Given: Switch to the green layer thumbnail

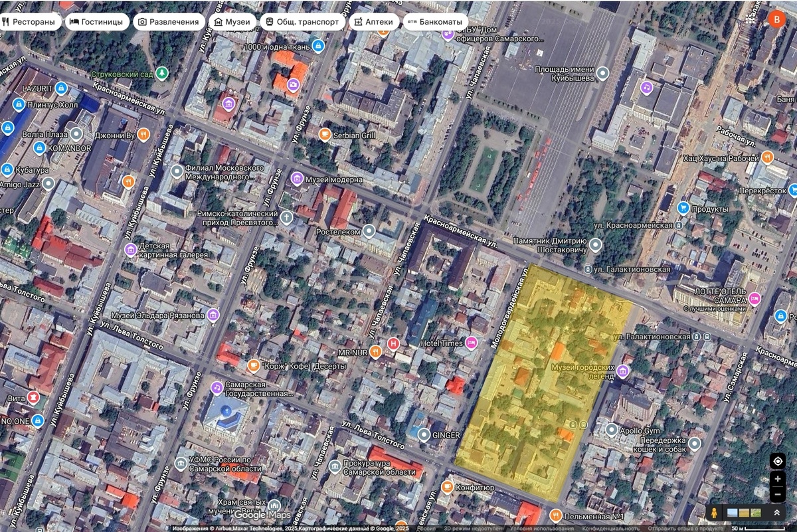Looking at the screenshot, I should (755, 513).
